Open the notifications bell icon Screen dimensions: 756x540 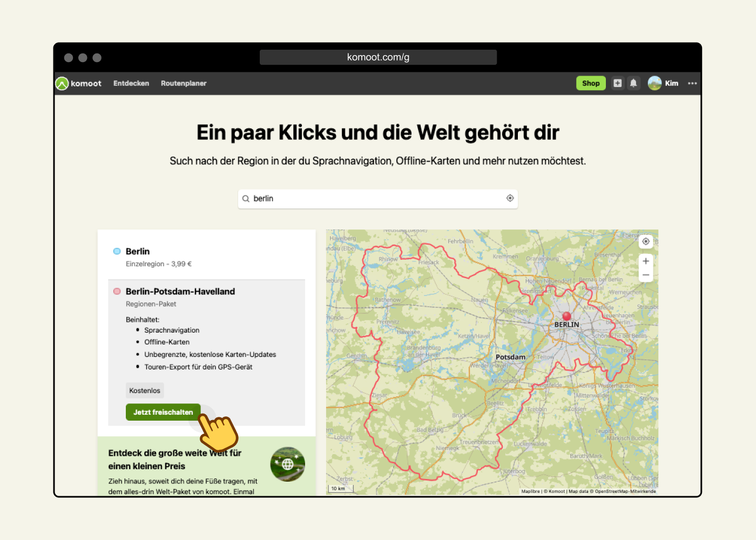coord(633,83)
